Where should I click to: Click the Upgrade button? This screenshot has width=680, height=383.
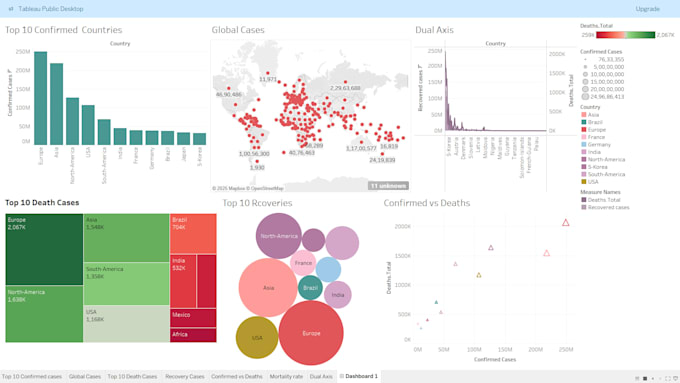[647, 9]
